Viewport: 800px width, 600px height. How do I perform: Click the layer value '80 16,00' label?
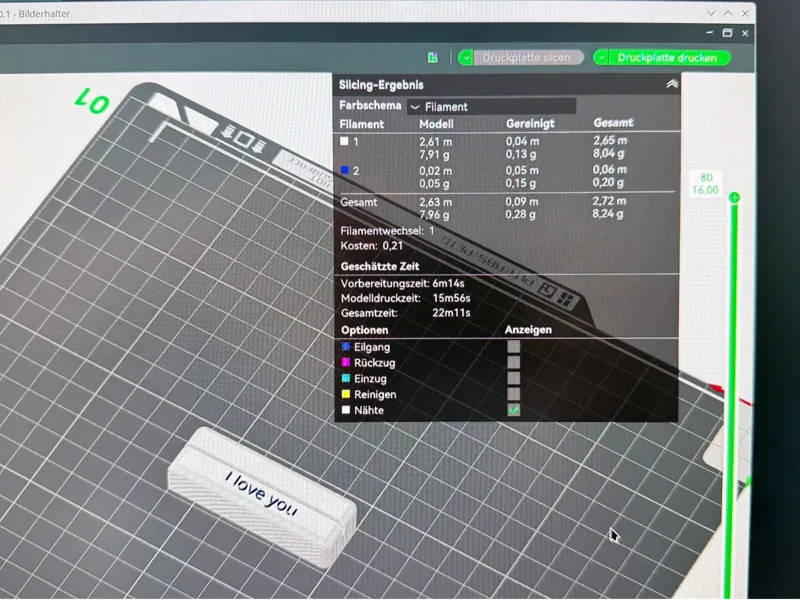706,184
